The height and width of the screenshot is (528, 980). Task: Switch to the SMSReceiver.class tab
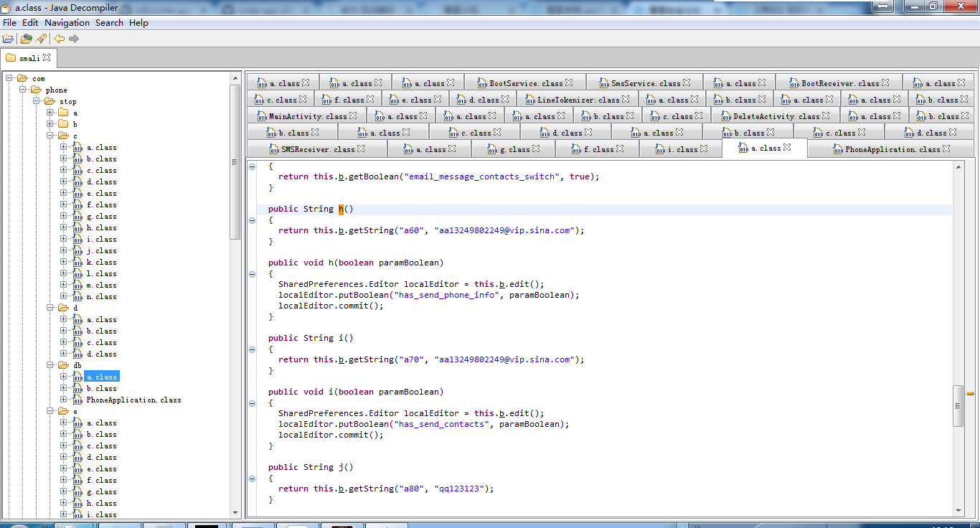(317, 149)
